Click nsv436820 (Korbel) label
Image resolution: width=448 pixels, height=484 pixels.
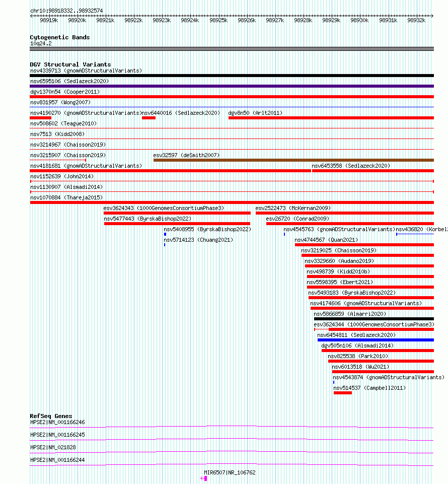[x=422, y=229]
